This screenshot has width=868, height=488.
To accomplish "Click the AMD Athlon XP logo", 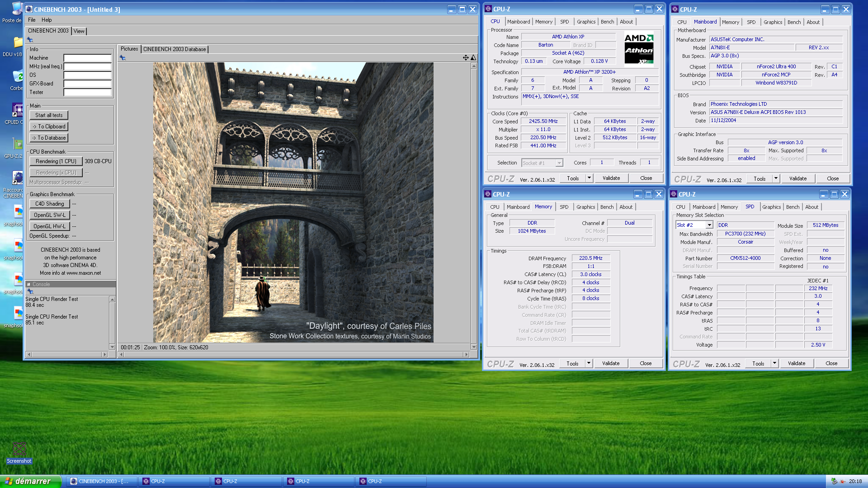I will tap(639, 49).
